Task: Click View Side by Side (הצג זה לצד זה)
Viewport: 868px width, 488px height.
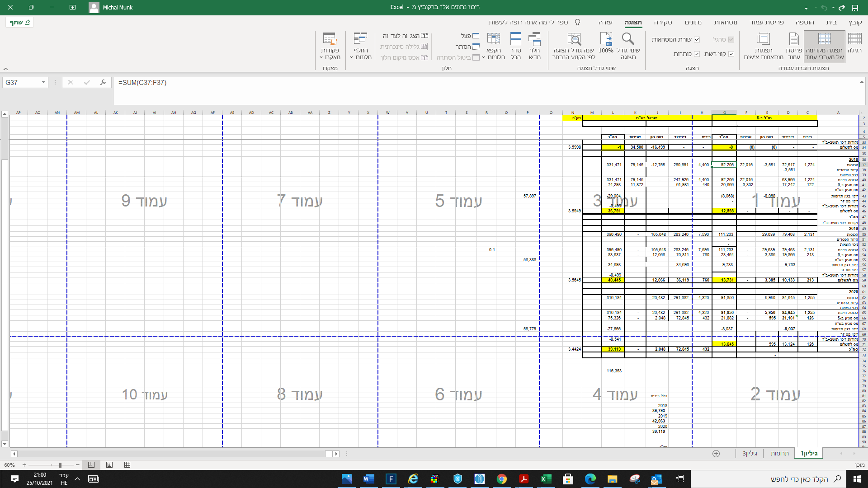Action: click(x=405, y=36)
